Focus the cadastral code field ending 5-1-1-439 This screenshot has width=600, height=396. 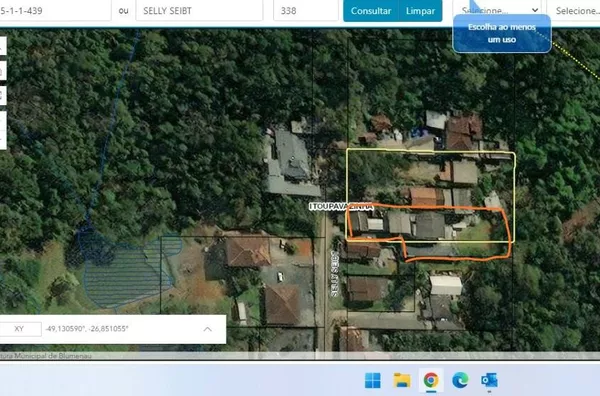click(x=55, y=10)
